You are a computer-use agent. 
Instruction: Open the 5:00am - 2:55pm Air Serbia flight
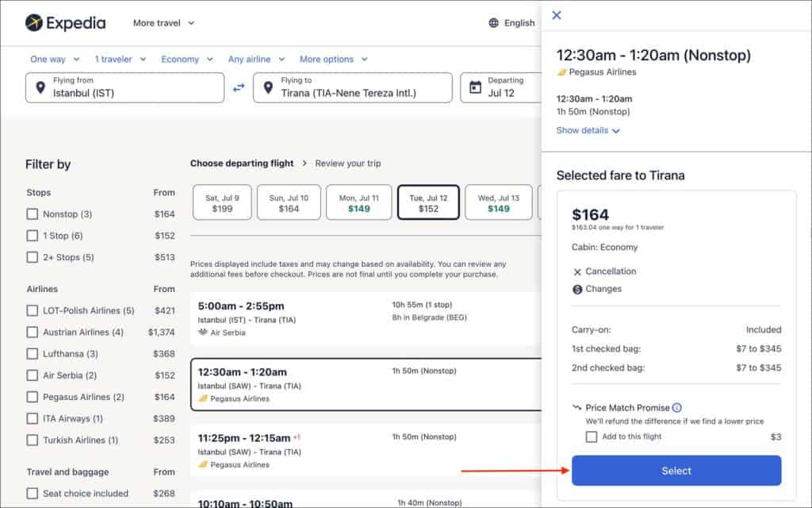(x=366, y=319)
